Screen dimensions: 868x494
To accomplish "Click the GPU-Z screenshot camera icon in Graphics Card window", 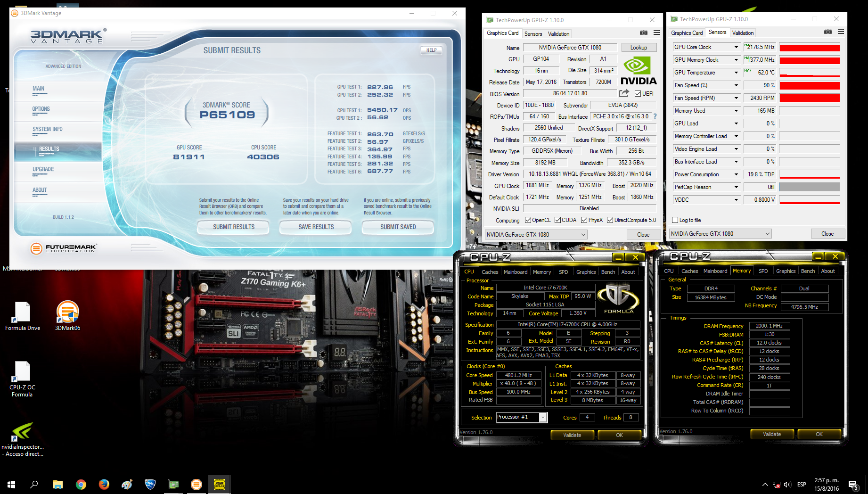I will 643,33.
